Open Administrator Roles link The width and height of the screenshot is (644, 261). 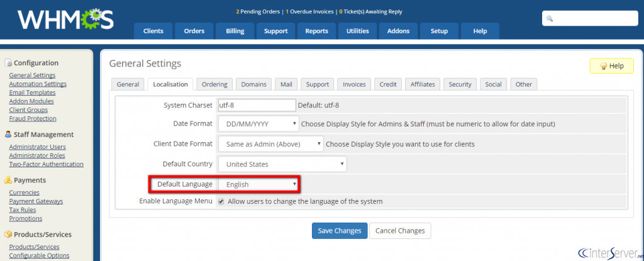click(x=37, y=155)
